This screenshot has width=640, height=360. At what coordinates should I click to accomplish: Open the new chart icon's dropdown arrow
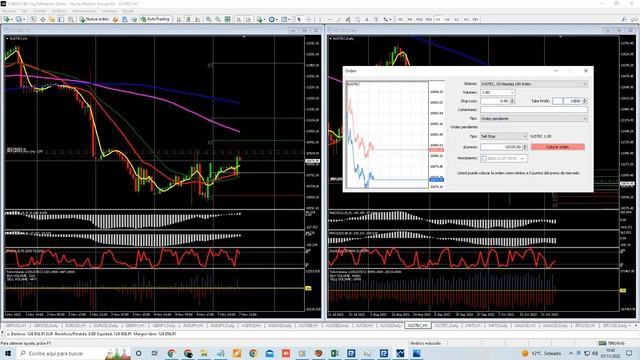click(12, 19)
